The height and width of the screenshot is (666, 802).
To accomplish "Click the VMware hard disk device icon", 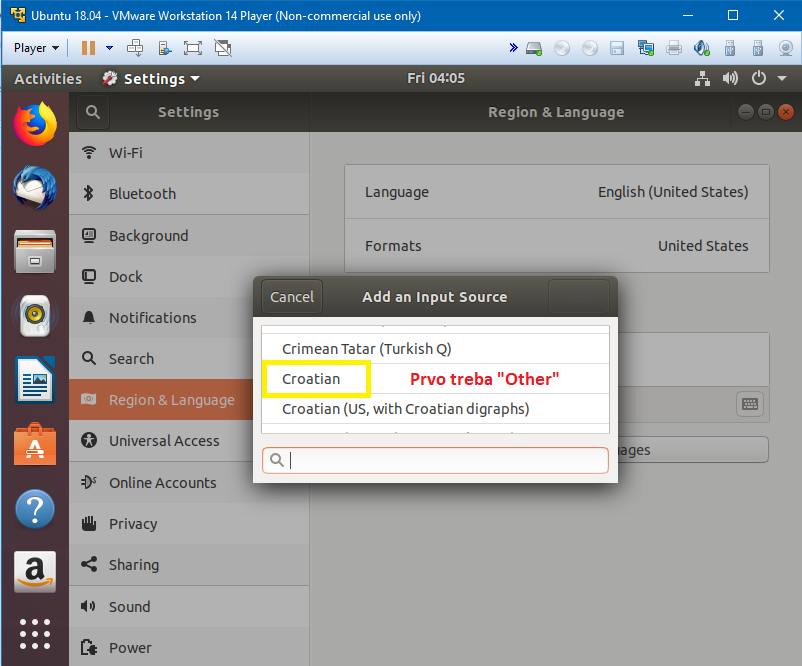I will [x=534, y=49].
